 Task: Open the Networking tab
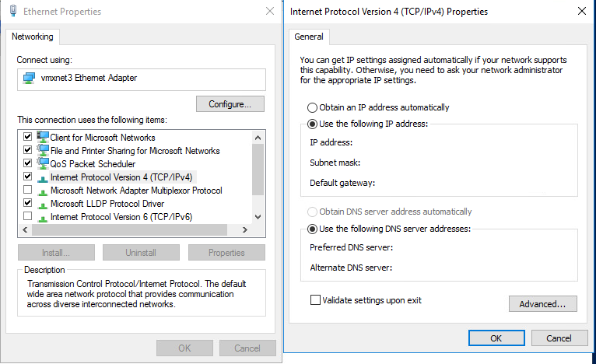(x=32, y=37)
